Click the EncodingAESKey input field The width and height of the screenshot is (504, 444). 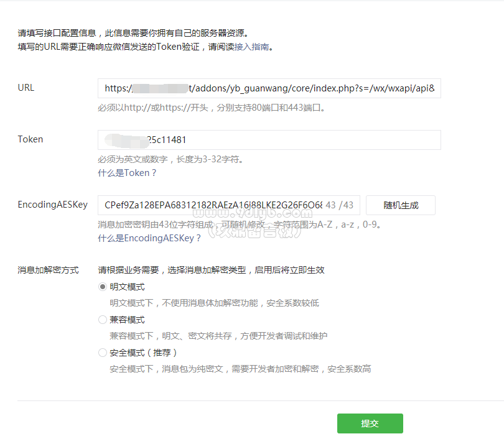click(x=229, y=205)
